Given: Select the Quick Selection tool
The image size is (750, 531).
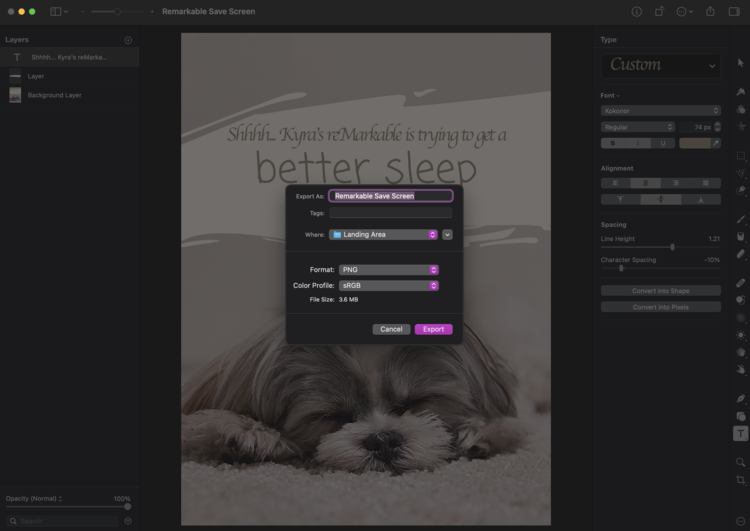Looking at the screenshot, I should (x=740, y=190).
